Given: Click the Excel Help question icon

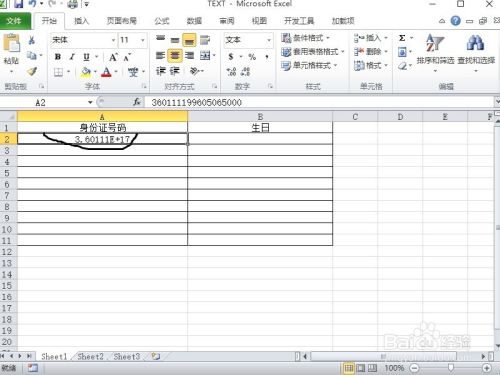Looking at the screenshot, I should [x=455, y=21].
